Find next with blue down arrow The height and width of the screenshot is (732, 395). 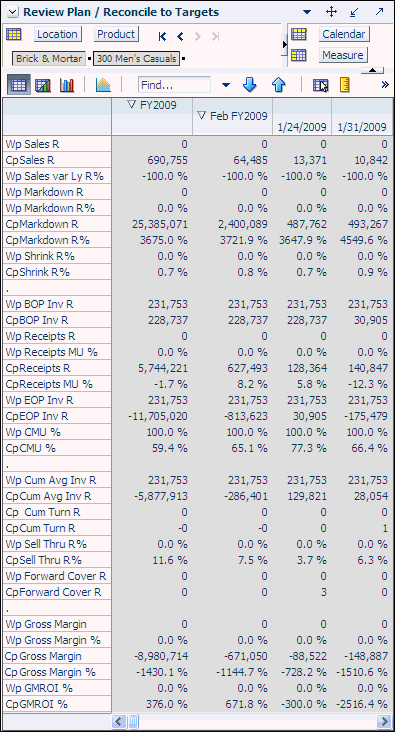[250, 84]
